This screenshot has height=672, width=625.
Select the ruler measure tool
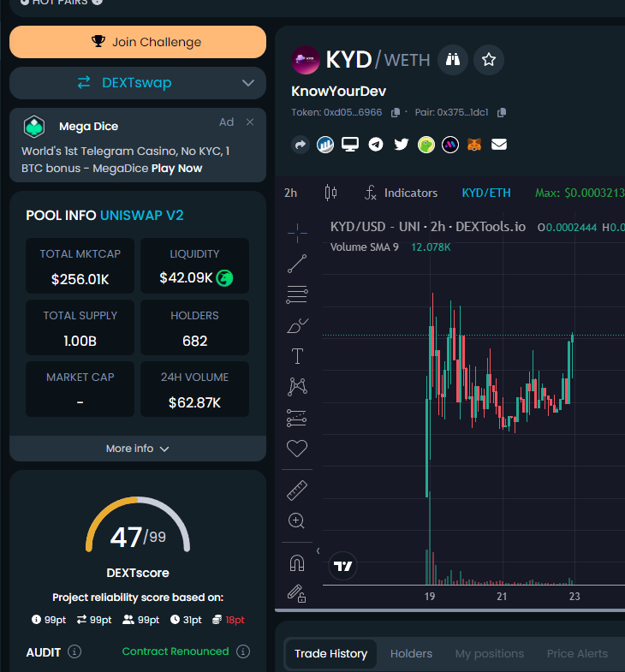[296, 491]
